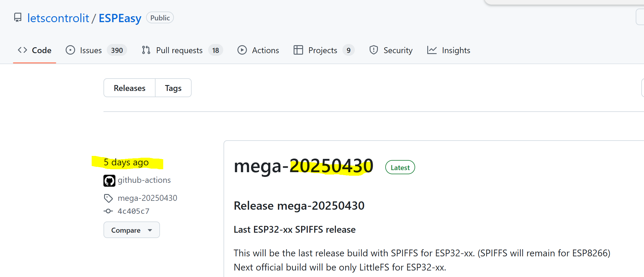Image resolution: width=644 pixels, height=277 pixels.
Task: Click the Code angle-brackets icon
Action: [22, 50]
